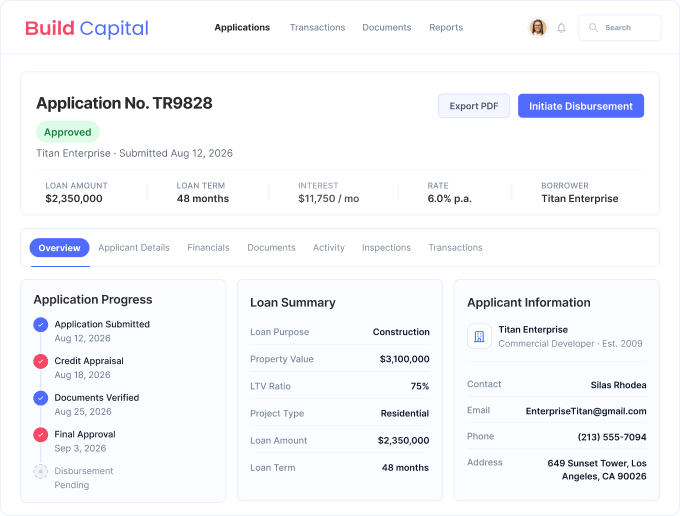Viewport: 680px width, 516px height.
Task: Click the Application Submitted label
Action: (102, 324)
